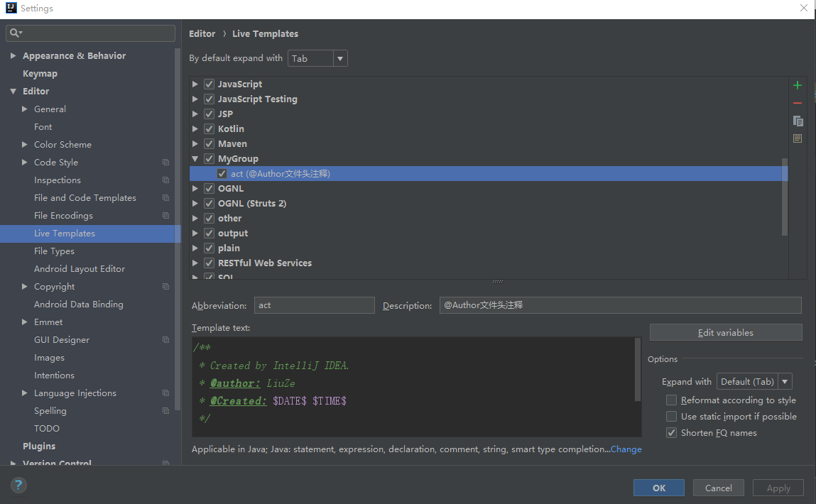Viewport: 816px width, 504px height.
Task: Click the restore defaults icon below the copy icon
Action: click(797, 138)
